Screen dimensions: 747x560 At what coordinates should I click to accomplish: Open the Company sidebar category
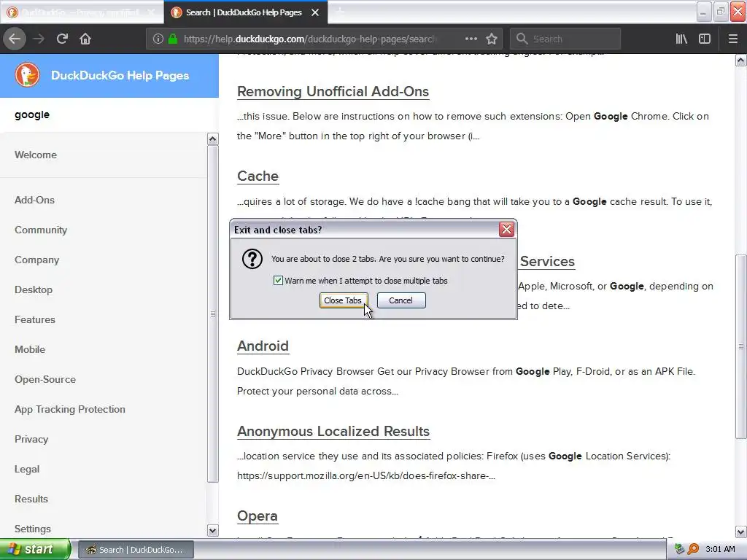click(36, 260)
